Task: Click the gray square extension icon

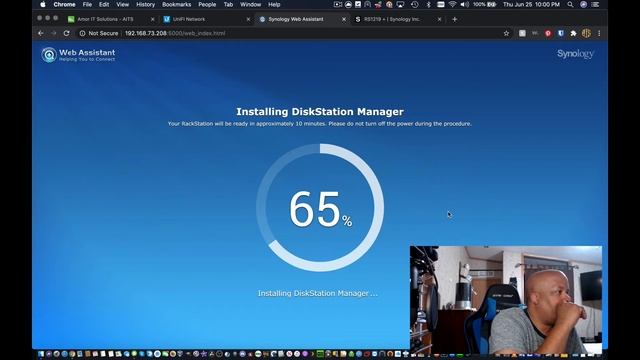Action: coord(522,33)
